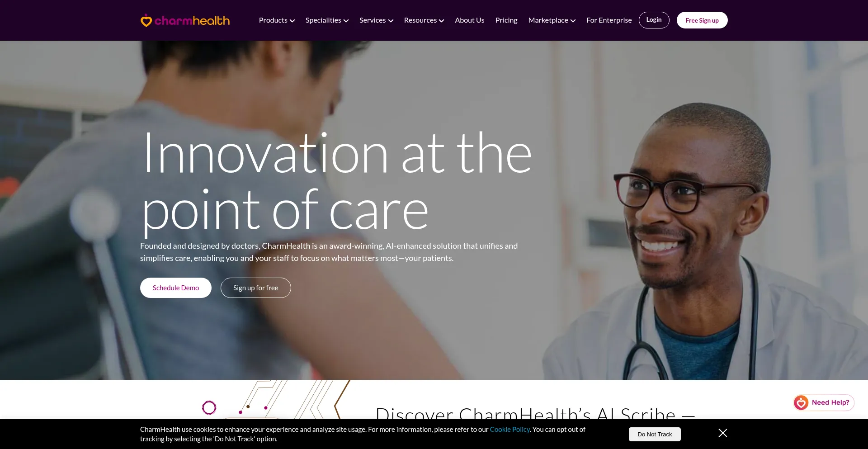Open the For Enterprise menu item

(x=609, y=20)
